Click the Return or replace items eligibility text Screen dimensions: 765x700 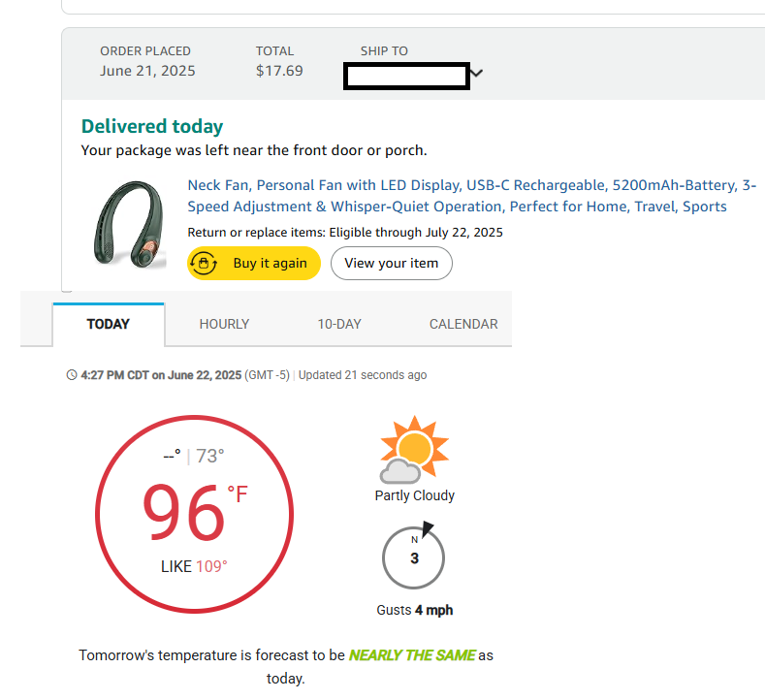(345, 232)
